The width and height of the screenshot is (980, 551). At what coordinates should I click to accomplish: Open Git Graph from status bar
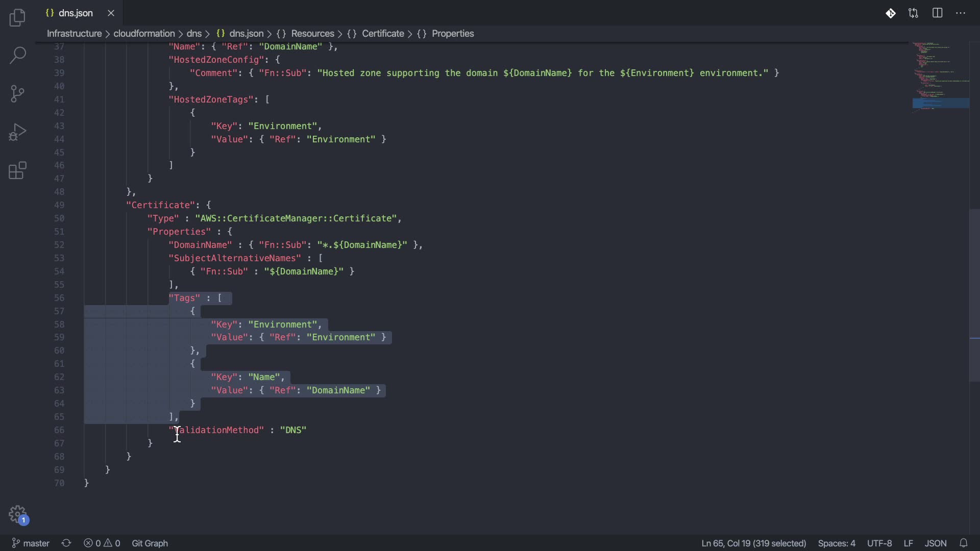[x=150, y=543]
